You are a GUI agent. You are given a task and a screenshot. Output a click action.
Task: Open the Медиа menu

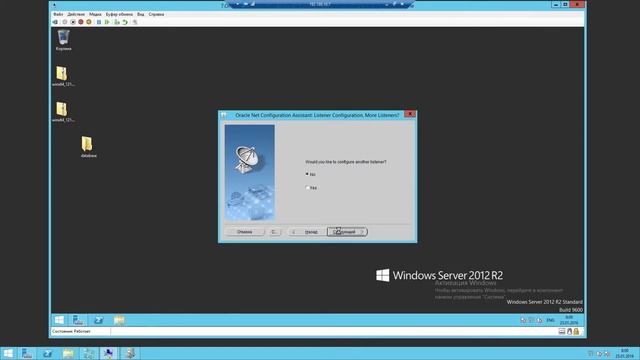[x=95, y=14]
